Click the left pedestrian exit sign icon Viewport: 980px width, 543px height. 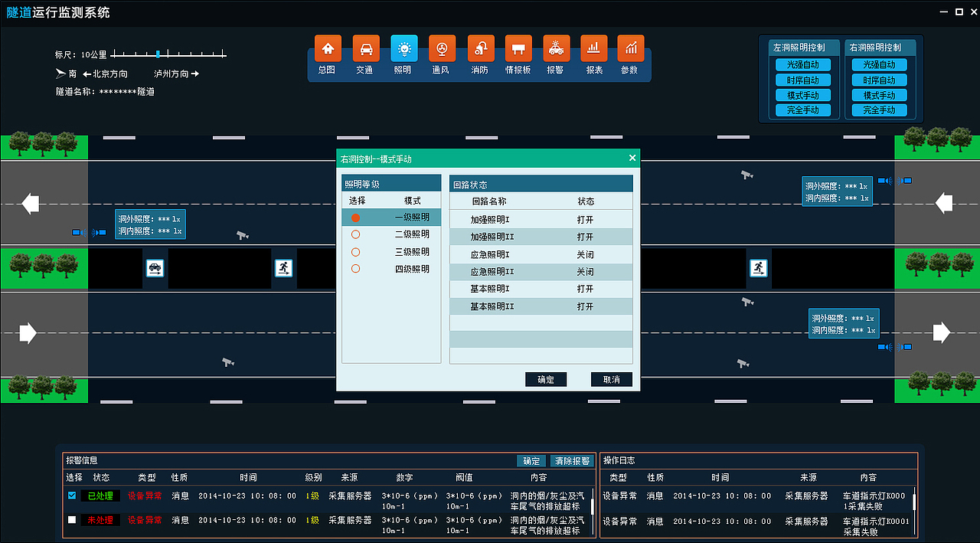pyautogui.click(x=284, y=268)
